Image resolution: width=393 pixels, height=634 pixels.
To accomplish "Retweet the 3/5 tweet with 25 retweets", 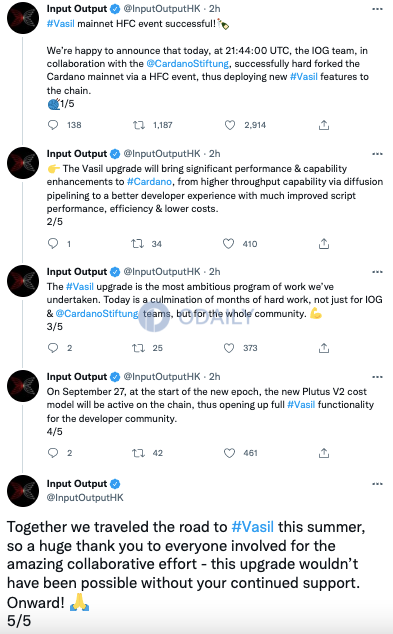I will pyautogui.click(x=139, y=348).
